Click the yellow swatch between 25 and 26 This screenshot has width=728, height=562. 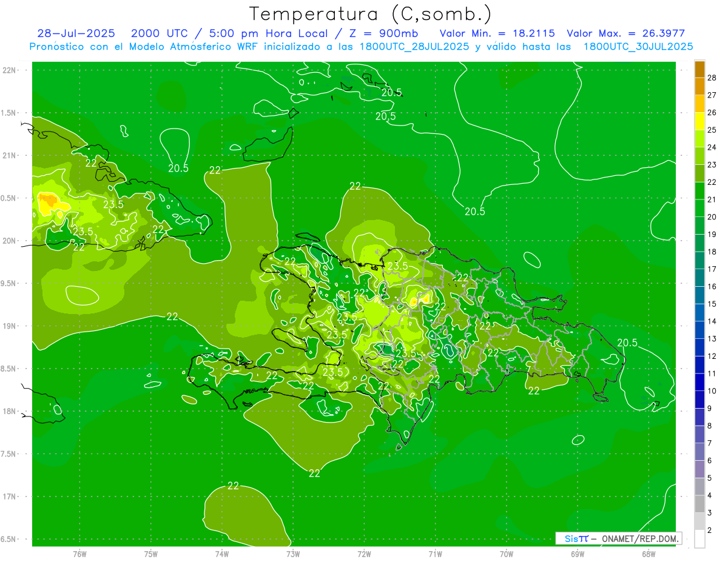(x=699, y=121)
